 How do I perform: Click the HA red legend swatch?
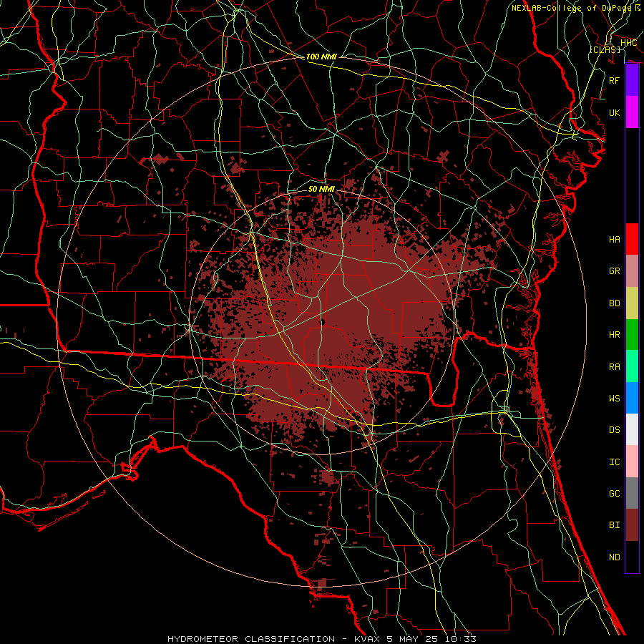tap(632, 239)
